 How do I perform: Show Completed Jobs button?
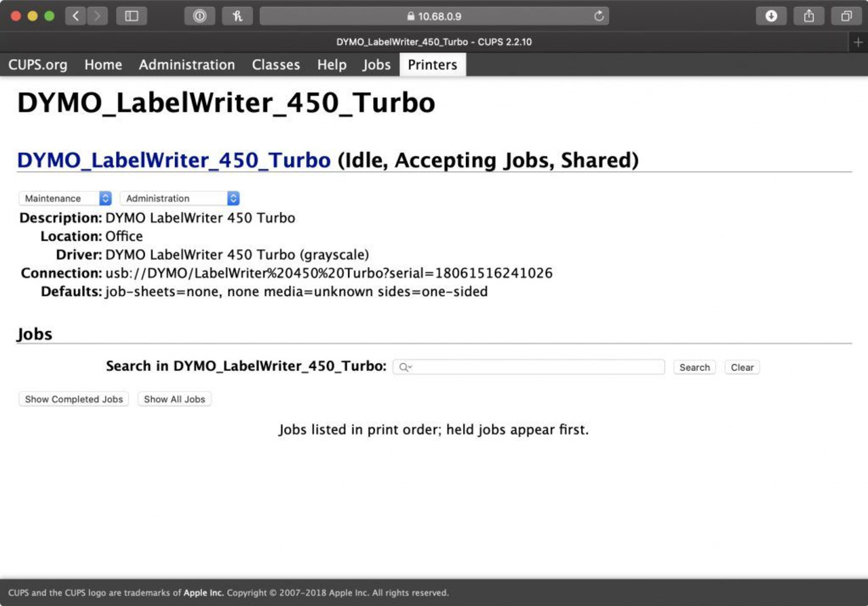(x=74, y=399)
